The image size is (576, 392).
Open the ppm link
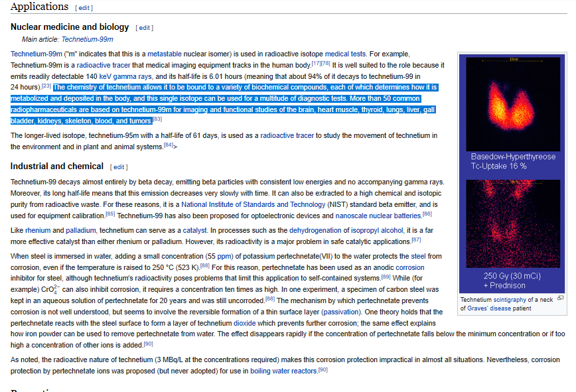point(224,257)
